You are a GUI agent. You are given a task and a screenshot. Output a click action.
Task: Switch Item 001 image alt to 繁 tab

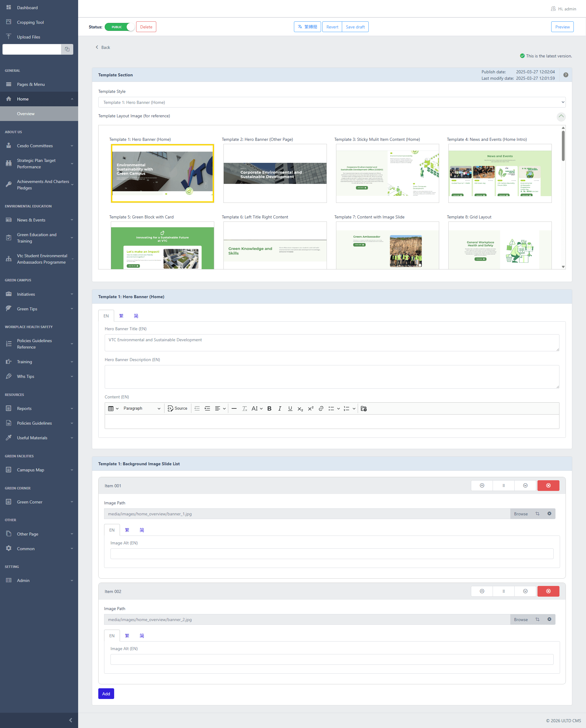point(127,530)
